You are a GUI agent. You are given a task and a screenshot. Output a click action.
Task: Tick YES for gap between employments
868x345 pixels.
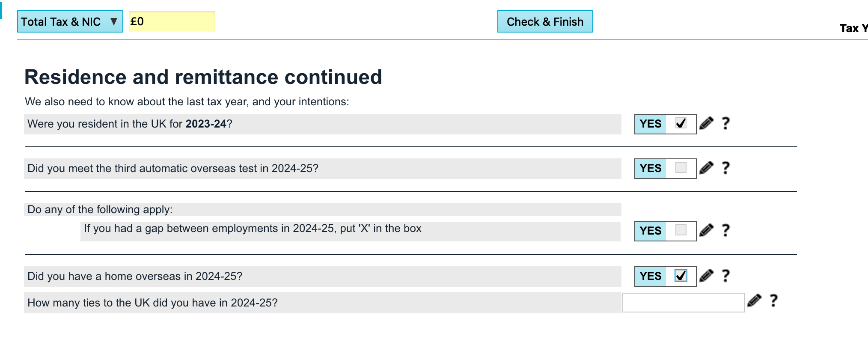681,230
